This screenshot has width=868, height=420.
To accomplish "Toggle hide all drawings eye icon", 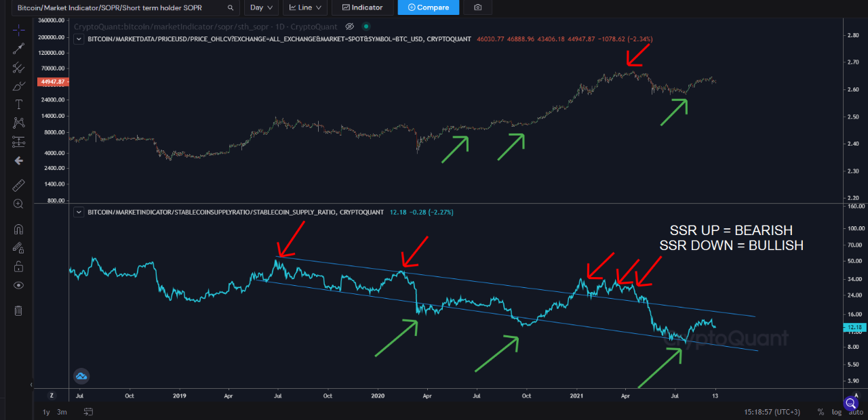I will click(18, 286).
